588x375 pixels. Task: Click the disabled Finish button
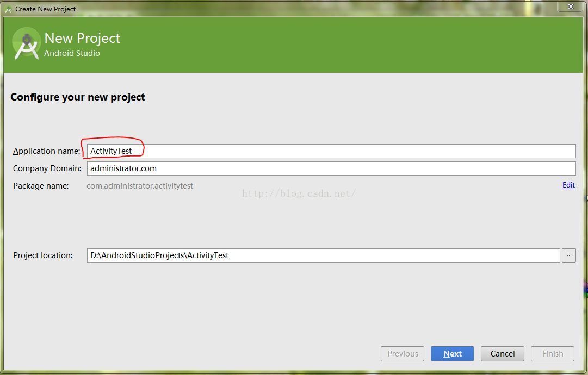(553, 354)
